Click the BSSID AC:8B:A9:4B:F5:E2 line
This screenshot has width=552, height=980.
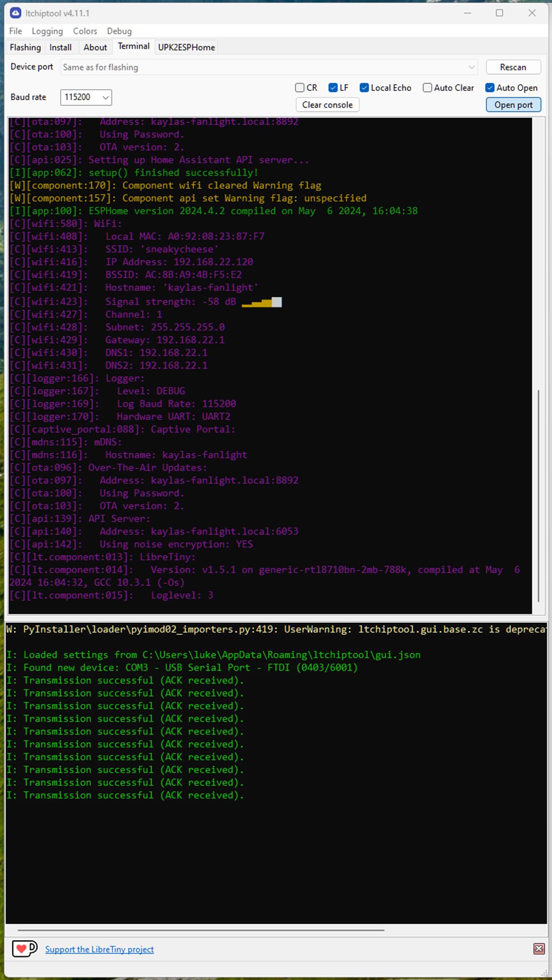[x=126, y=274]
